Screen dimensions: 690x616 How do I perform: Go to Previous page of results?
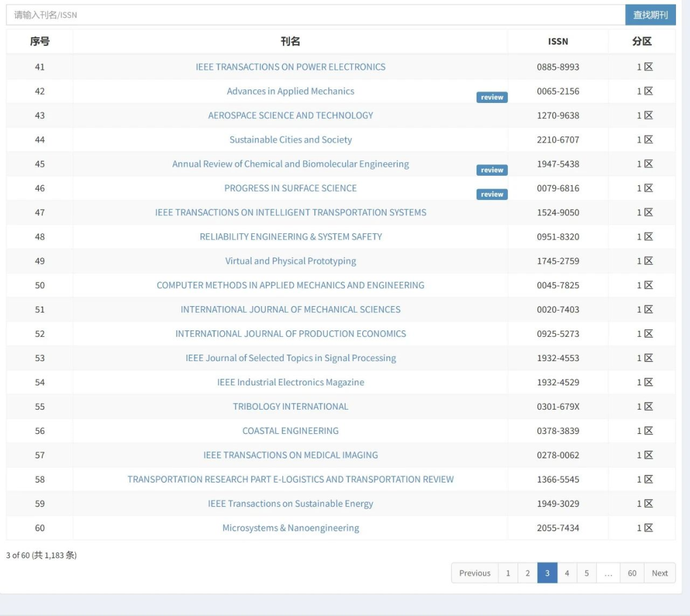point(475,573)
